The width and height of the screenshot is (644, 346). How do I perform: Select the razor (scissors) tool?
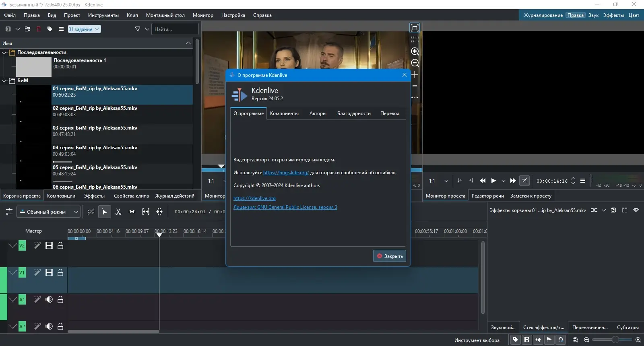118,212
